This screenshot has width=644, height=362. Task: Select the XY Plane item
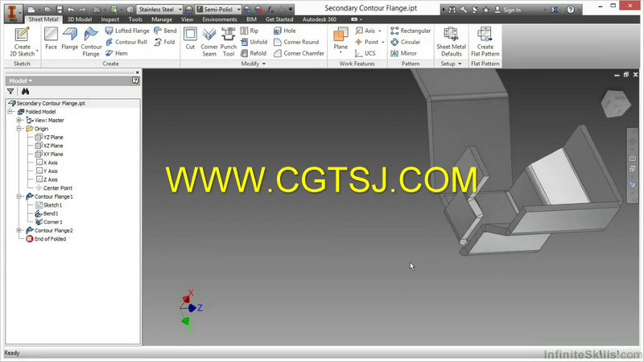[49, 154]
